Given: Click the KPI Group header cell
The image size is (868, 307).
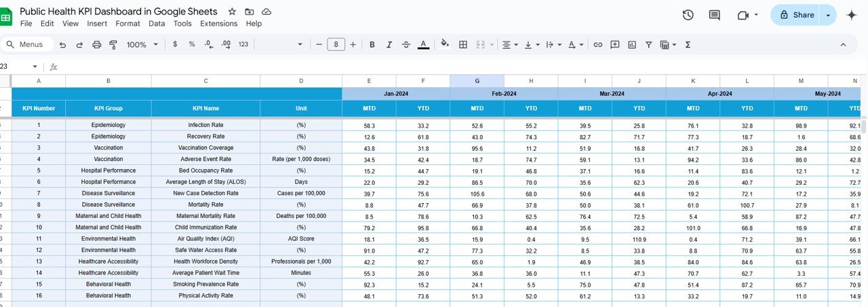Looking at the screenshot, I should point(108,109).
